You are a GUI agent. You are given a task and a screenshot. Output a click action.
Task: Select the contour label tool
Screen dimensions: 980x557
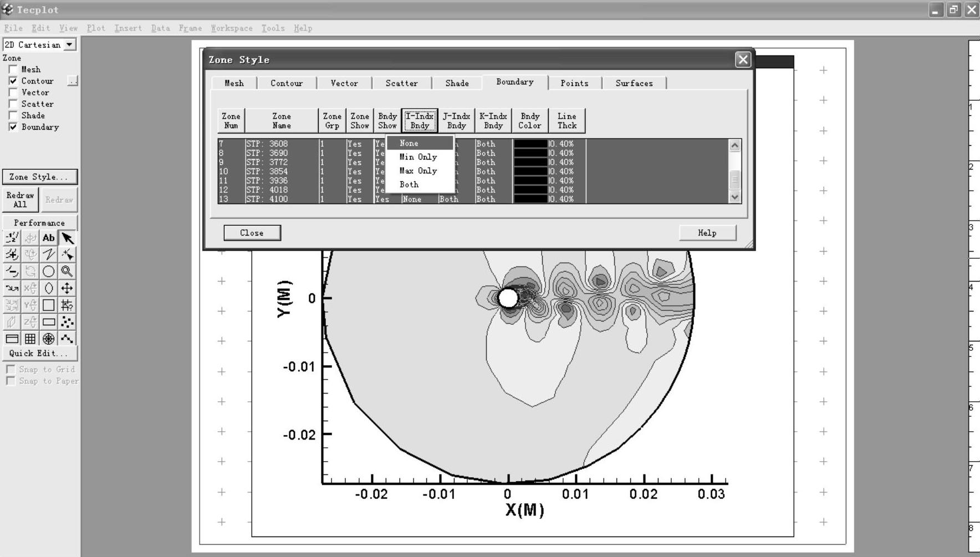(12, 238)
